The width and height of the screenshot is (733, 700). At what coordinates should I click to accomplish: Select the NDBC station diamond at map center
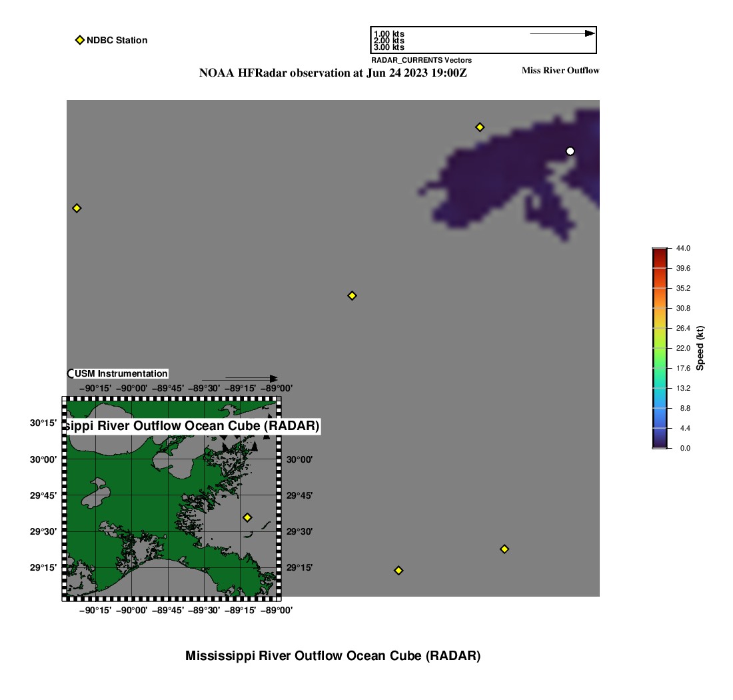[x=353, y=295]
